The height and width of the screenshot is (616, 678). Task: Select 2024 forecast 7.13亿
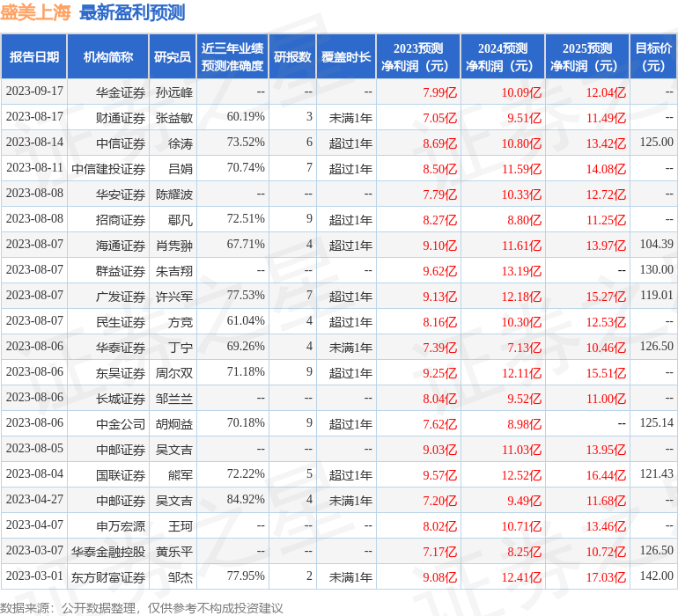[524, 348]
